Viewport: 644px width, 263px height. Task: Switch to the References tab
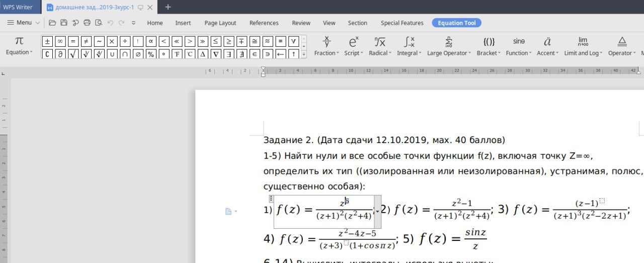[264, 23]
